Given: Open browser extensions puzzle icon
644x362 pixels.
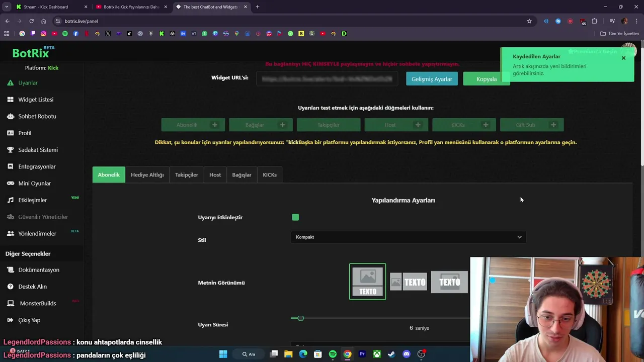Looking at the screenshot, I should click(595, 21).
